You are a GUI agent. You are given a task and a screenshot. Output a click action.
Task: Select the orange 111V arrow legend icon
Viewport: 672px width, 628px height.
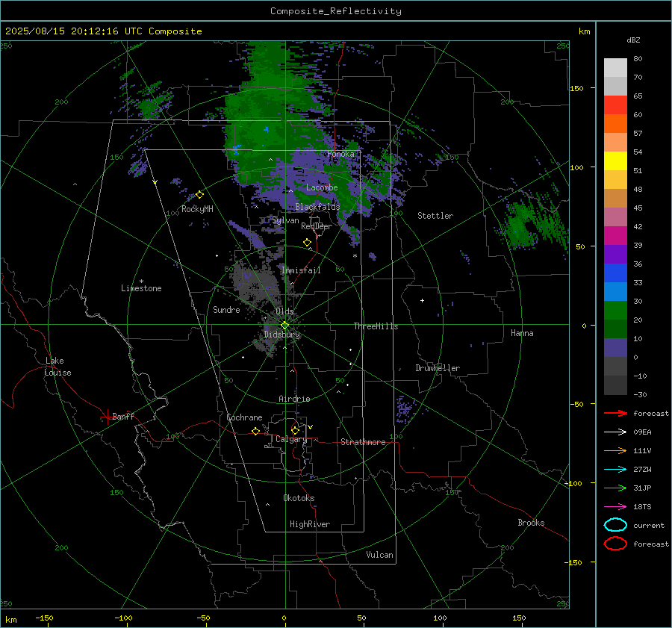pyautogui.click(x=615, y=450)
